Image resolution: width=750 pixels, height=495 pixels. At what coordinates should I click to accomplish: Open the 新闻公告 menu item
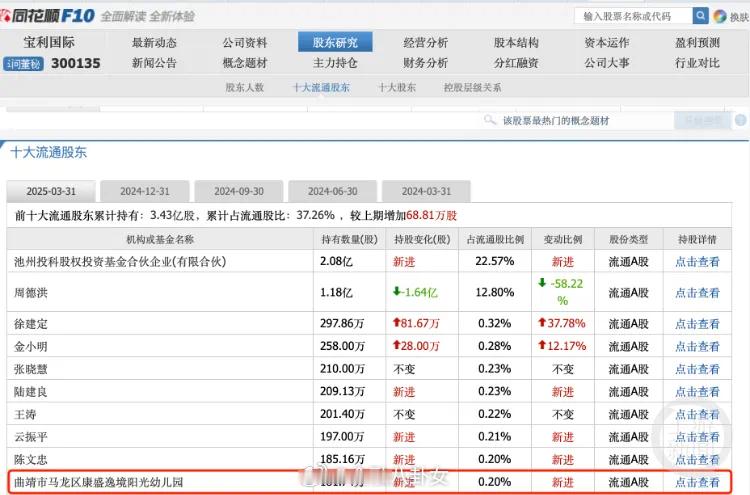click(x=154, y=63)
